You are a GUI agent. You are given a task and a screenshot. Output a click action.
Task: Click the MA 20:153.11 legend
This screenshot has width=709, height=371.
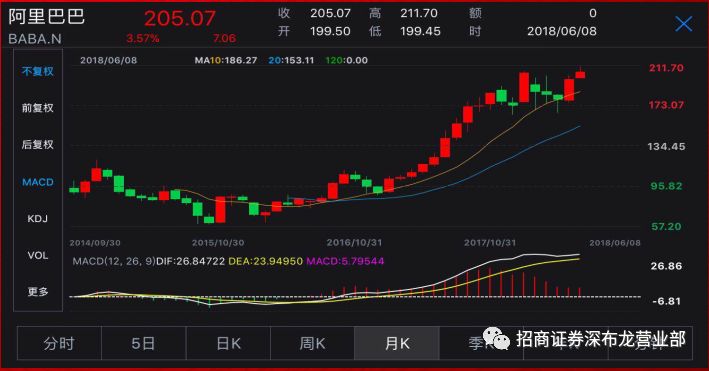coord(291,60)
